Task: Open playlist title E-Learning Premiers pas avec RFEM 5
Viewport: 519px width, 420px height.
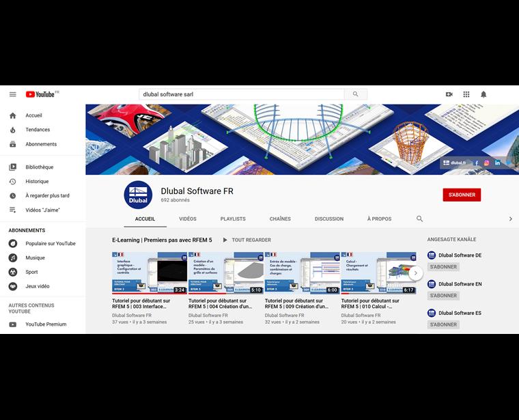Action: [x=162, y=240]
